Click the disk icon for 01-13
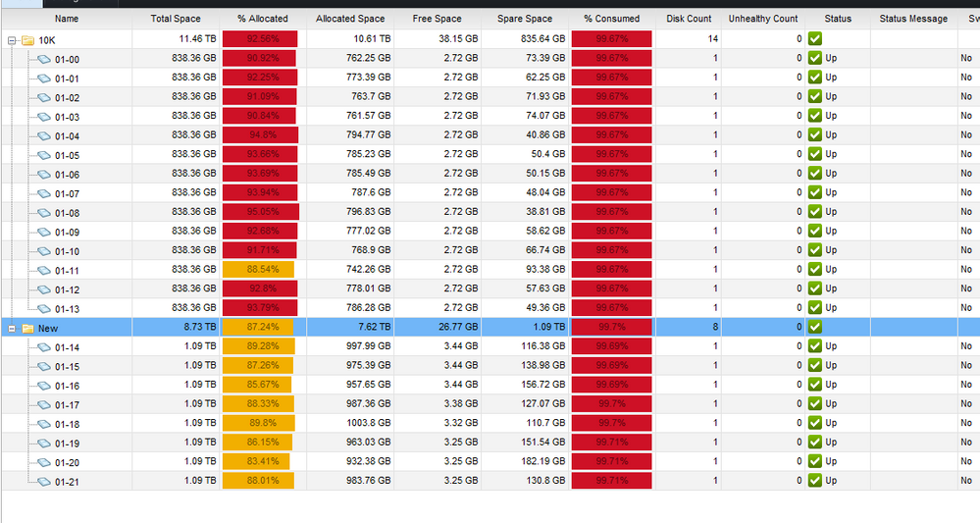The height and width of the screenshot is (523, 980). 43,308
